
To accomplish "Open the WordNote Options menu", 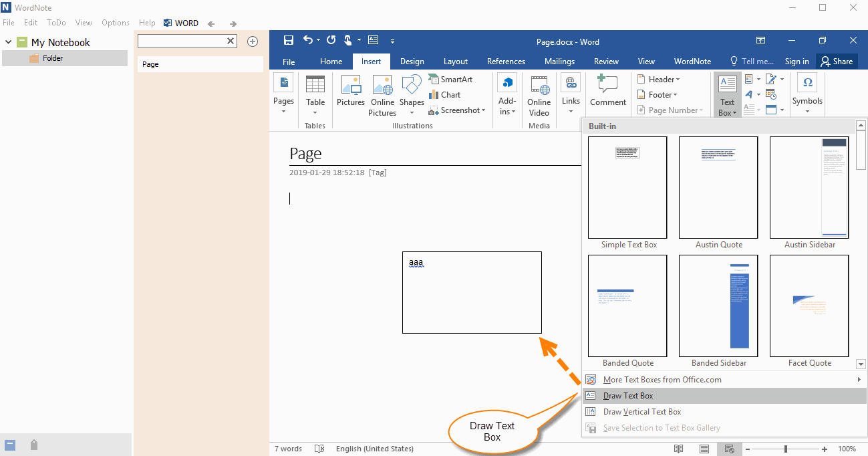I will tap(115, 22).
